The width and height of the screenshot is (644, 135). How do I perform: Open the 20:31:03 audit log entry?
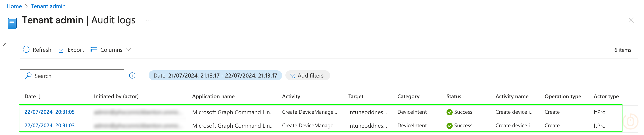pos(49,126)
